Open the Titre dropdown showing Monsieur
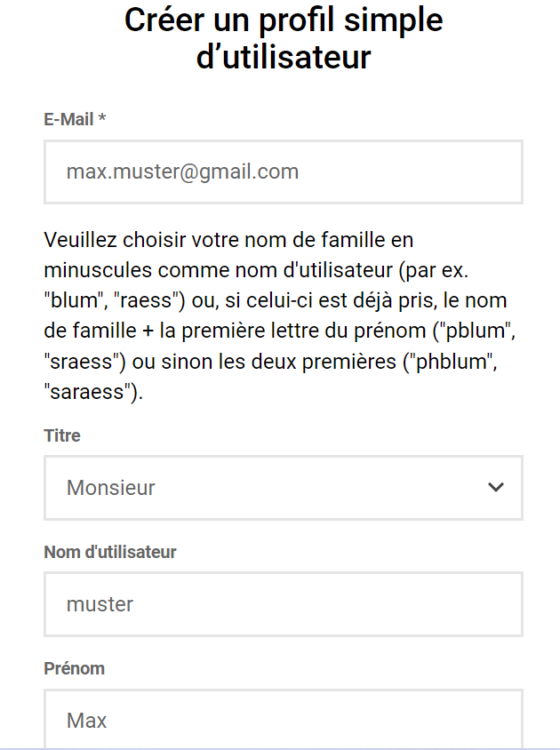The height and width of the screenshot is (750, 560). [x=284, y=487]
